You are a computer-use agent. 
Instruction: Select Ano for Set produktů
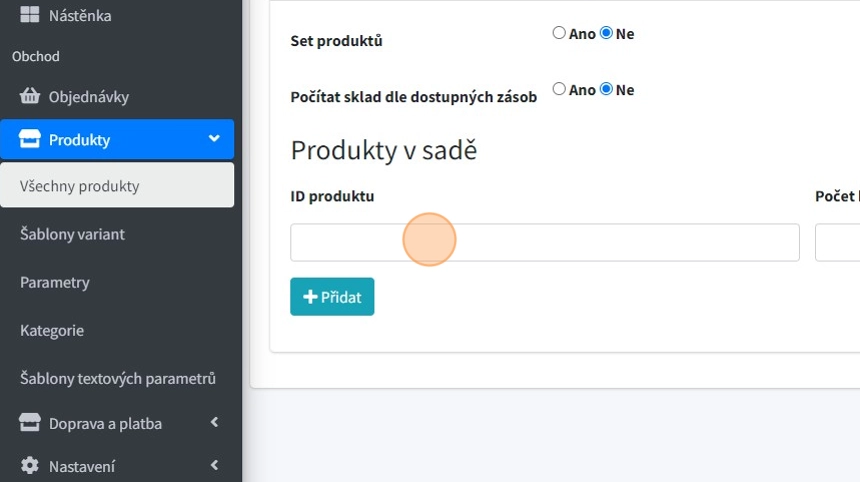click(559, 33)
